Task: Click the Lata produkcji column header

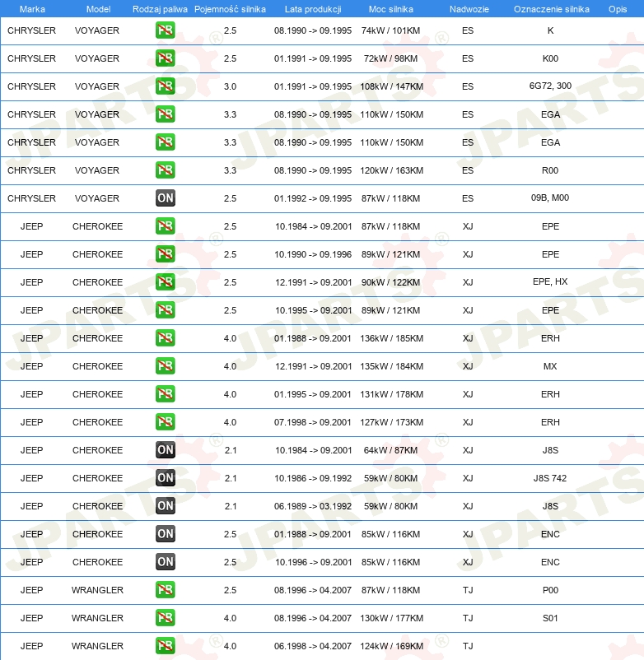Action: (313, 8)
